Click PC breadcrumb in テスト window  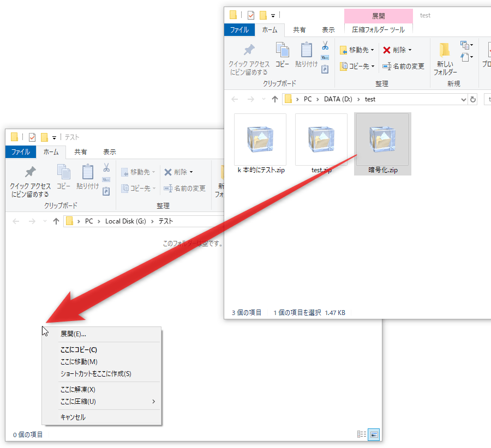point(89,221)
